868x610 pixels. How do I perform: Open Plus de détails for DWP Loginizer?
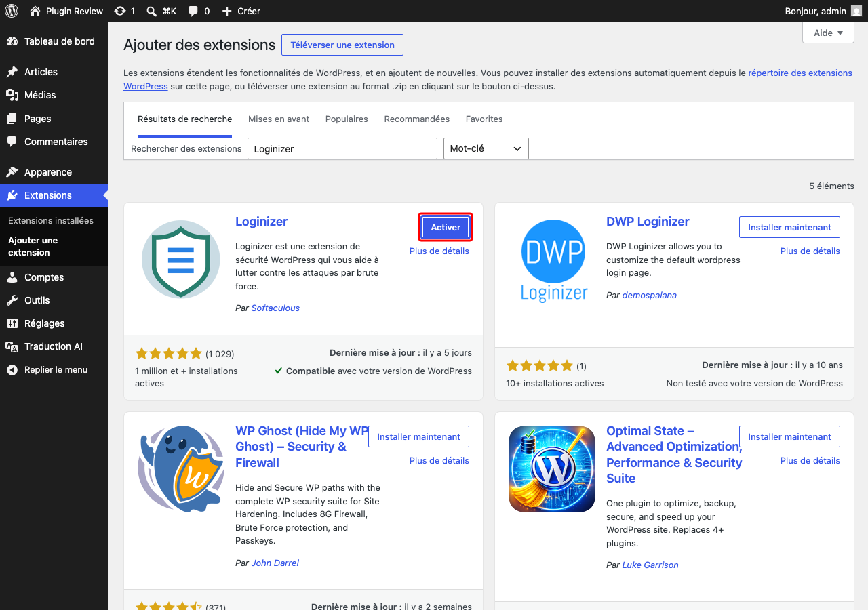click(x=810, y=251)
